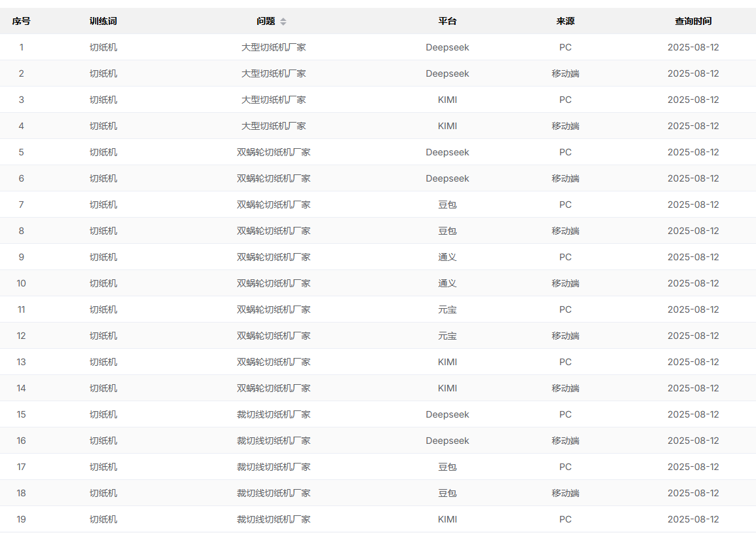756x533 pixels.
Task: Click the 查询时间 column header
Action: coord(693,21)
